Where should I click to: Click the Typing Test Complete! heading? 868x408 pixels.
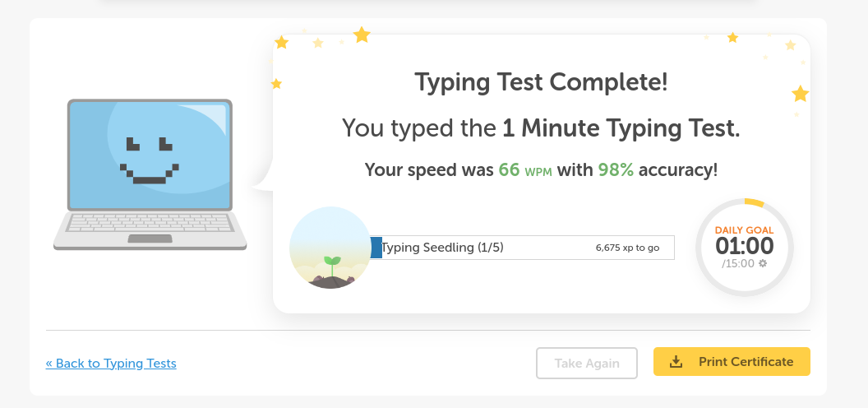(x=541, y=82)
